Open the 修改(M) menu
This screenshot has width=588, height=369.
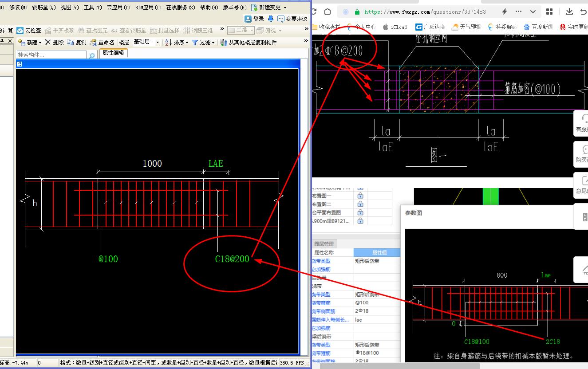18,8
